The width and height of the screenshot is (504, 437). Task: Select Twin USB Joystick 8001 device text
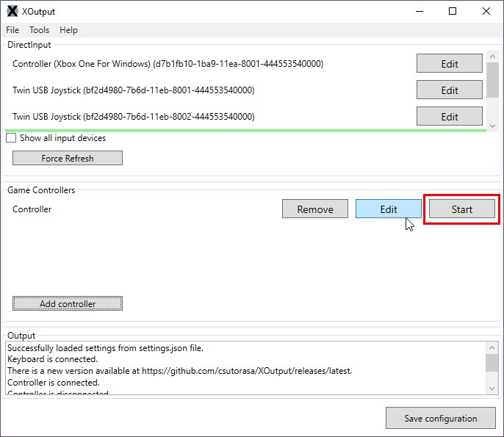pyautogui.click(x=134, y=90)
